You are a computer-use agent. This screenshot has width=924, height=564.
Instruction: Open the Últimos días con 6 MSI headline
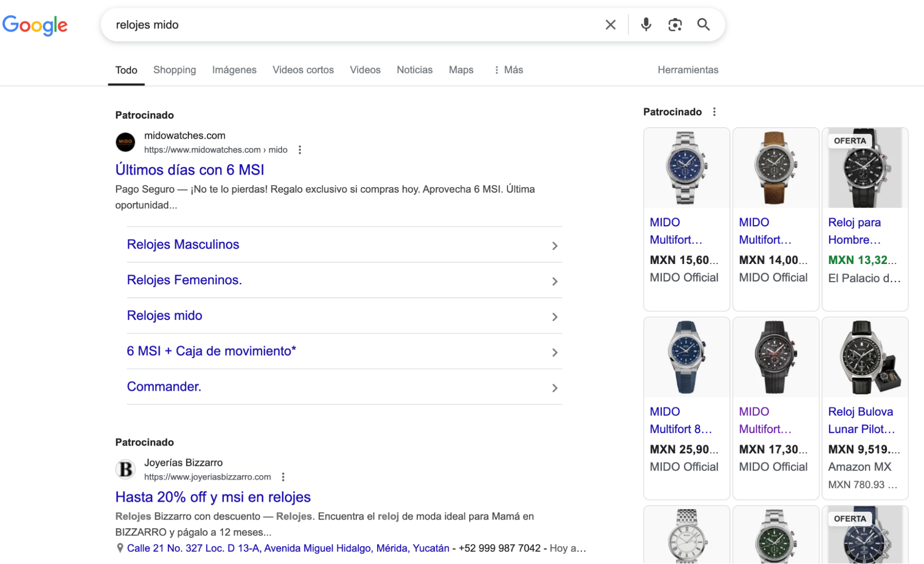point(190,170)
